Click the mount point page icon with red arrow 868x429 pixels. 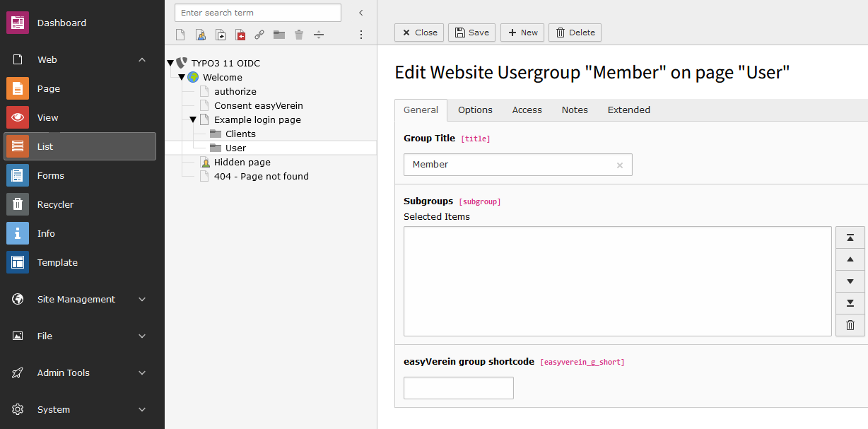240,35
